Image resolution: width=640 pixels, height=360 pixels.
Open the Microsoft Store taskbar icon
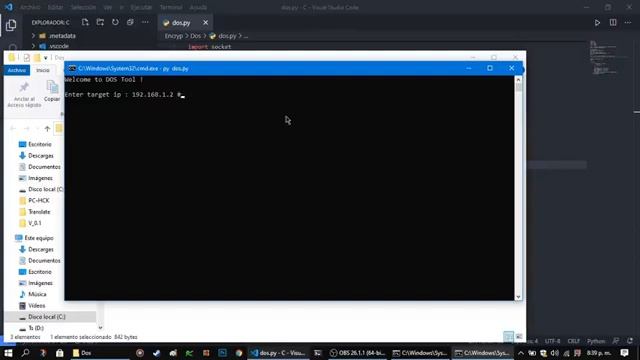(x=60, y=353)
